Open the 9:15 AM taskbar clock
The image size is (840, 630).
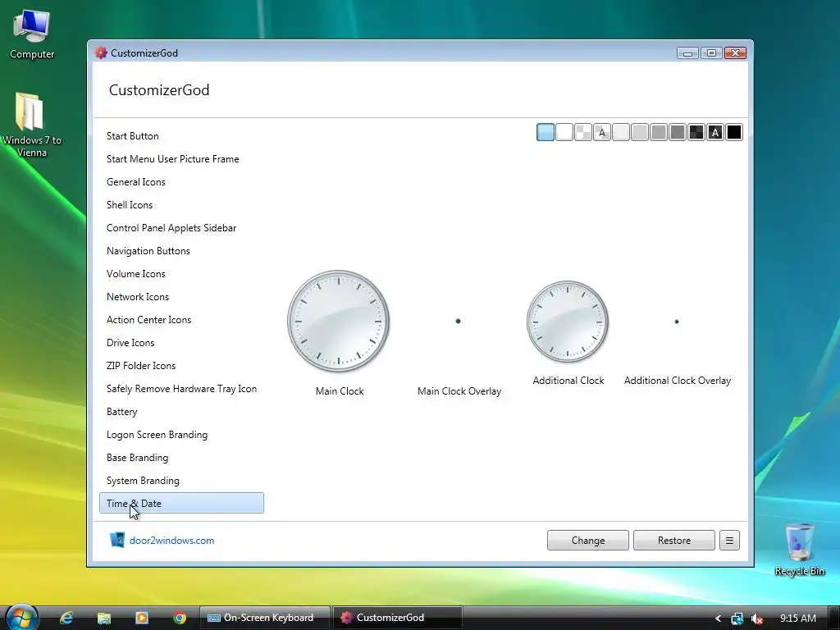coord(798,619)
